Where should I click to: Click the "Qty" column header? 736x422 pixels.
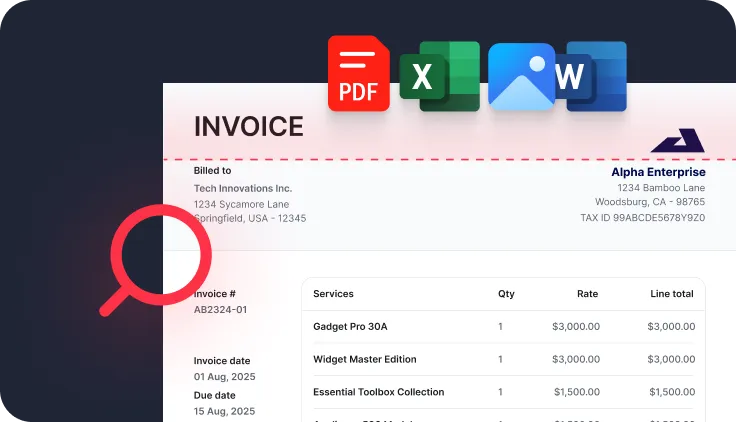tap(506, 294)
